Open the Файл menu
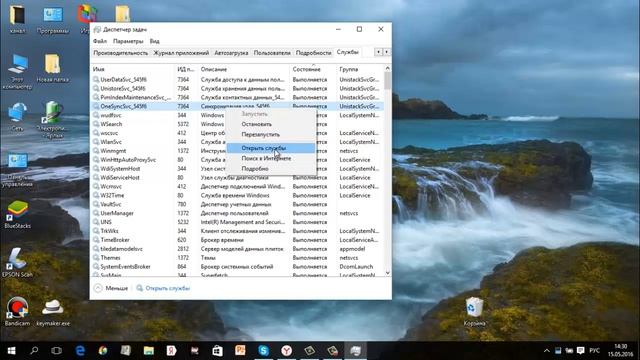 click(100, 41)
